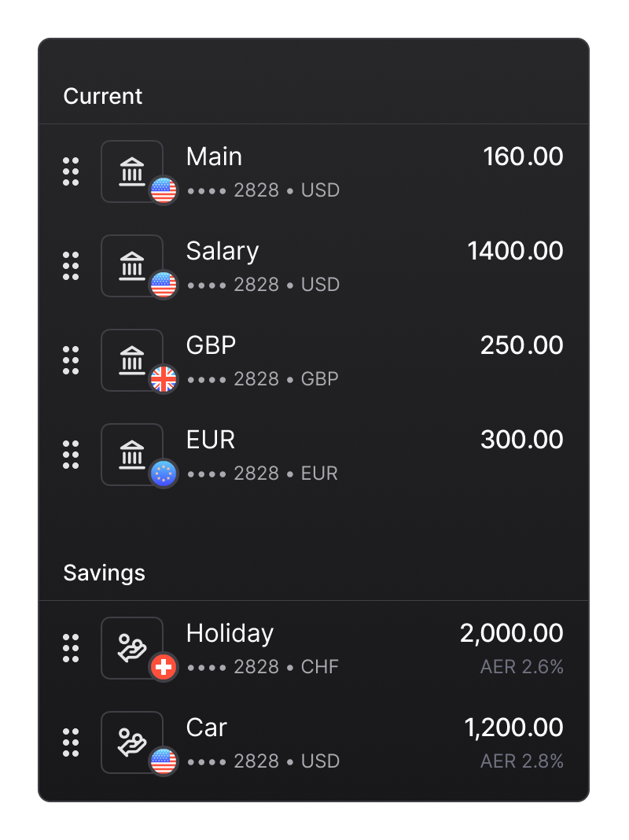Click the UK flag on GBP account
The image size is (629, 840).
click(x=164, y=379)
